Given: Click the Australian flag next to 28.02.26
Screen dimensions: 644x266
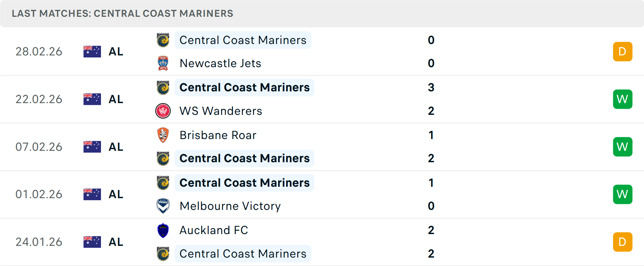Looking at the screenshot, I should (x=92, y=51).
